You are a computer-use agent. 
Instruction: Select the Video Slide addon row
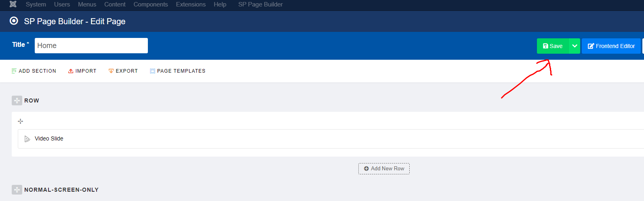pos(331,139)
